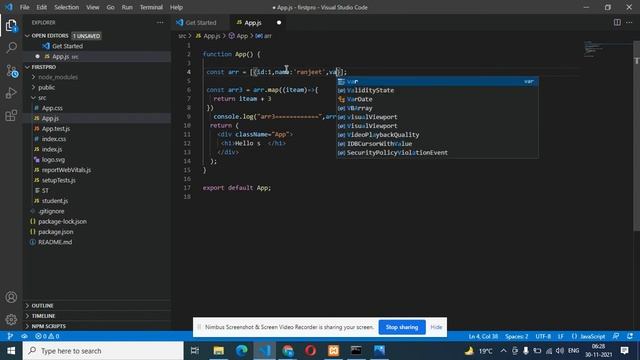Open student.js in the file tree
This screenshot has width=640, height=360.
(55, 201)
